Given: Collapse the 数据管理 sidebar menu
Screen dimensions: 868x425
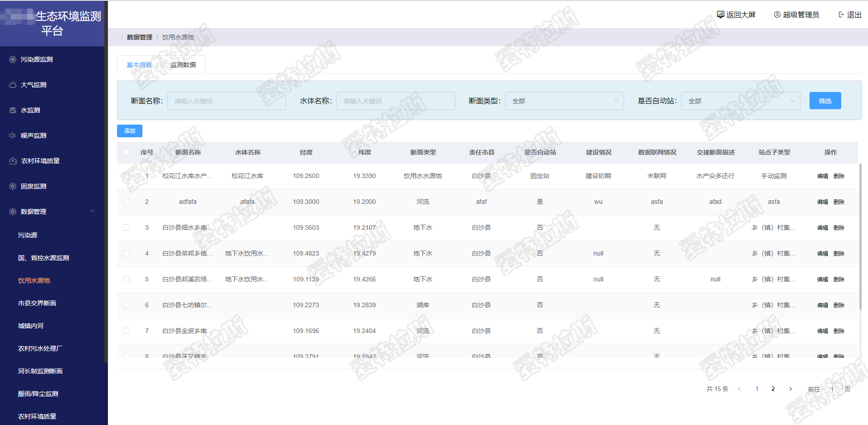Looking at the screenshot, I should tap(93, 211).
